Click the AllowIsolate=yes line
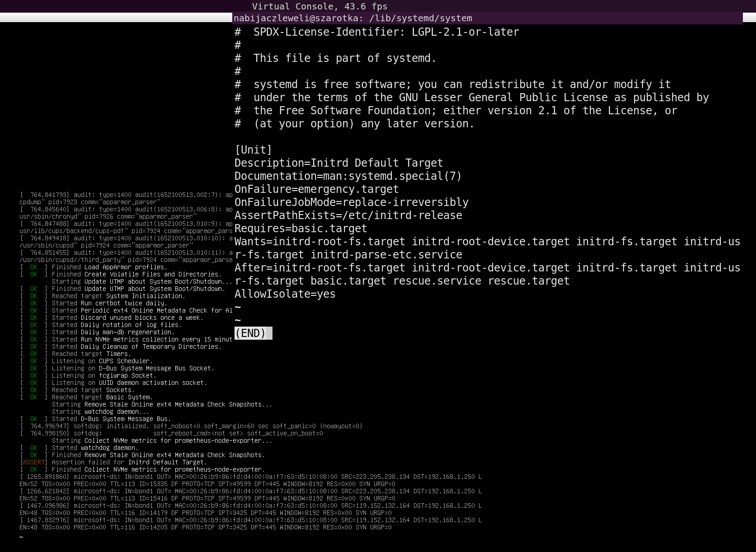756x552 pixels. (x=285, y=294)
